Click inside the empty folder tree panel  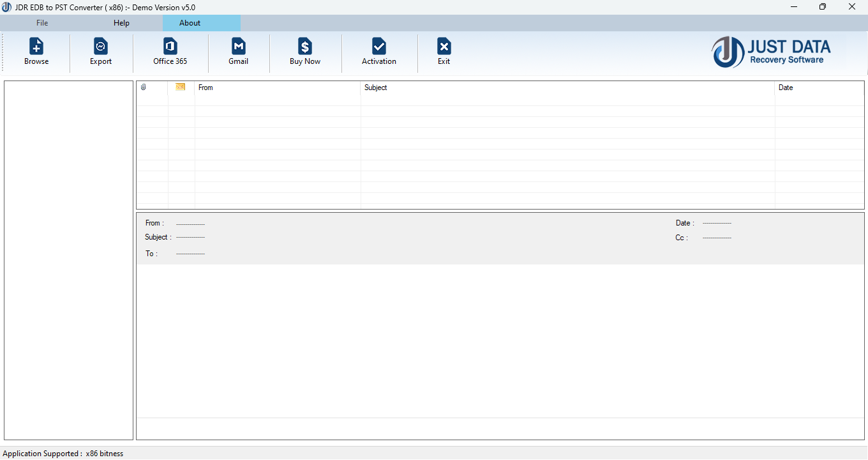click(x=68, y=256)
